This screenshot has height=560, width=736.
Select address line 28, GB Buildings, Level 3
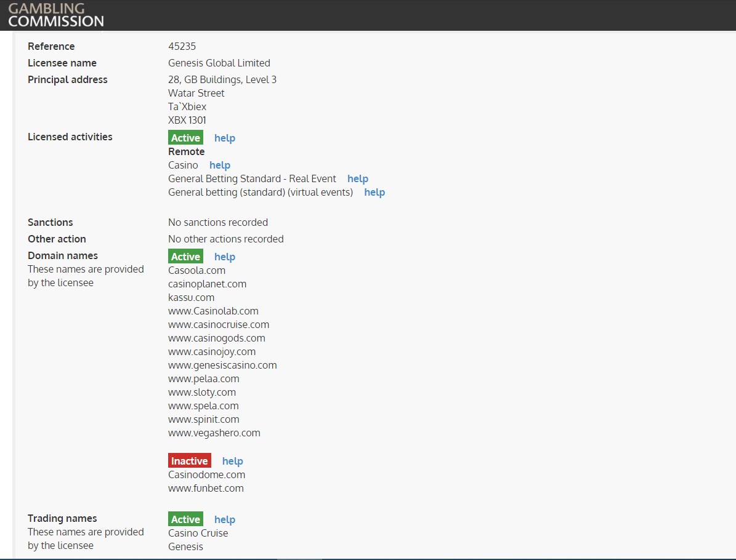pyautogui.click(x=222, y=80)
